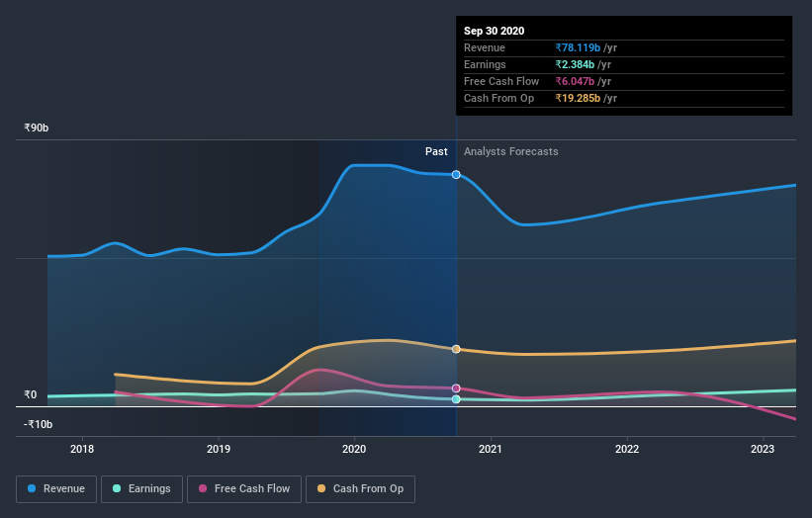
Task: Toggle the Revenue legend button
Action: coord(56,489)
